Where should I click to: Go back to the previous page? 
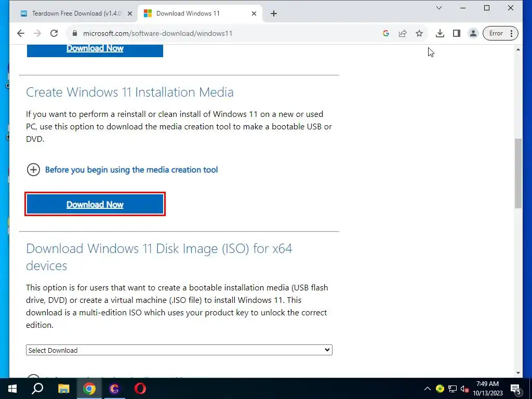[x=21, y=33]
